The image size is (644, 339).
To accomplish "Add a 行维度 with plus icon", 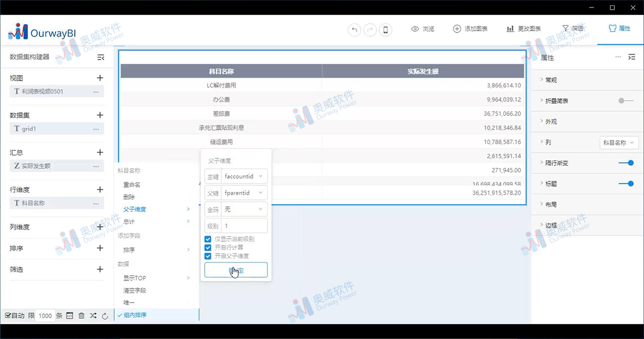I will tap(100, 189).
